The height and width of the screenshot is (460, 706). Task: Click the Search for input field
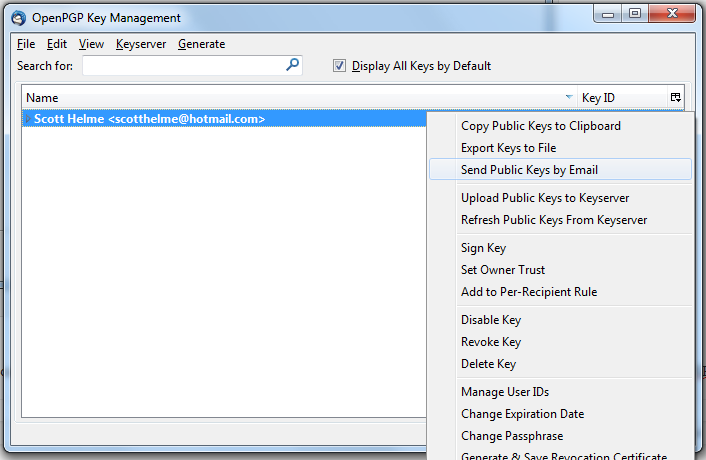[184, 66]
